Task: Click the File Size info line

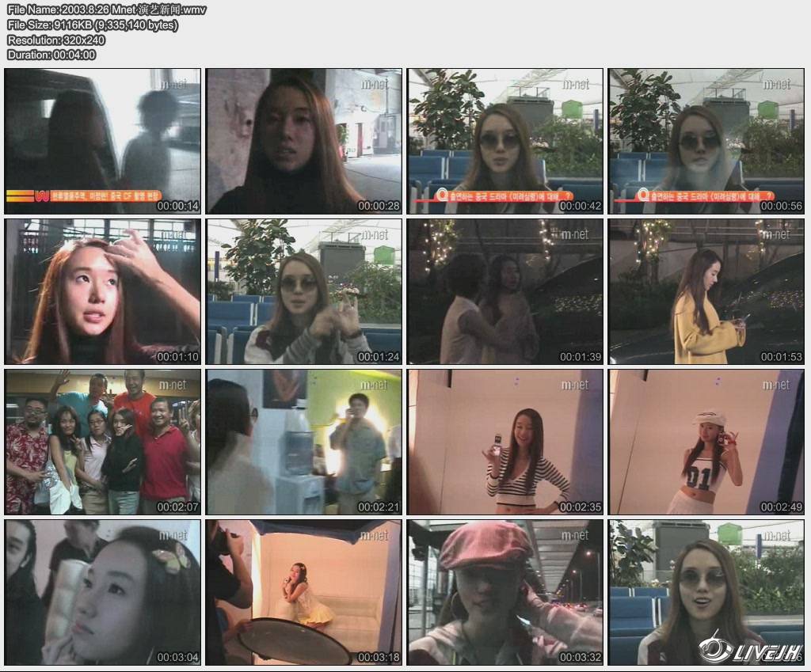Action: click(x=93, y=25)
